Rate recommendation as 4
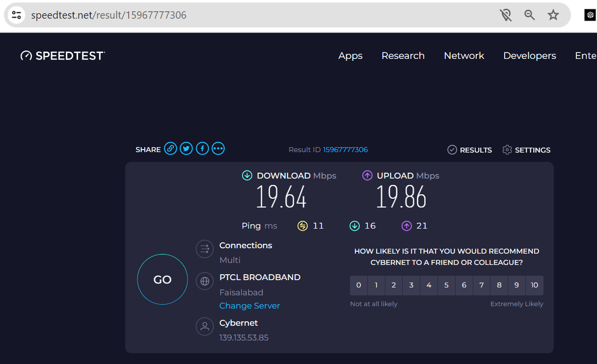The width and height of the screenshot is (597, 364). (429, 285)
